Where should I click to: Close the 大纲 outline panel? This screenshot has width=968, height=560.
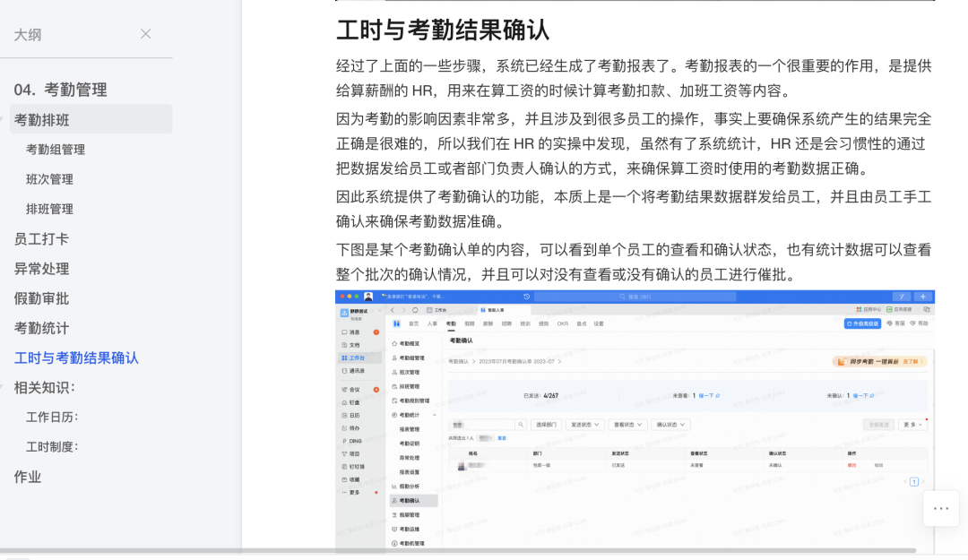(x=146, y=34)
